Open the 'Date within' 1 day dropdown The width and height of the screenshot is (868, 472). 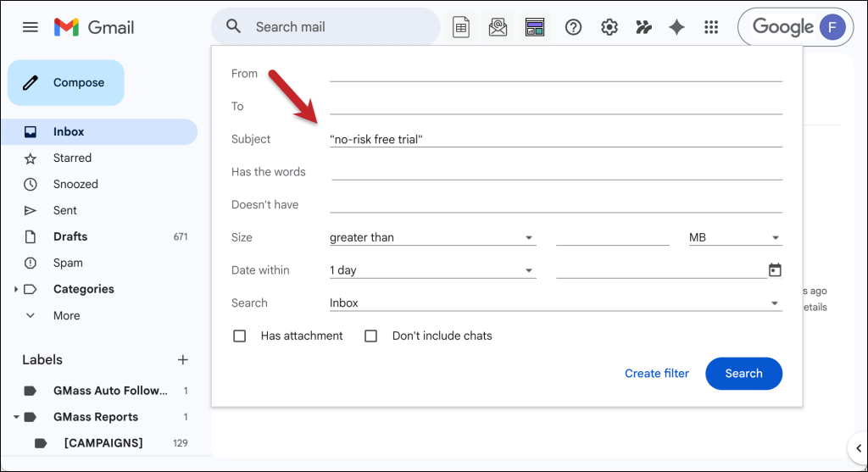(x=432, y=270)
